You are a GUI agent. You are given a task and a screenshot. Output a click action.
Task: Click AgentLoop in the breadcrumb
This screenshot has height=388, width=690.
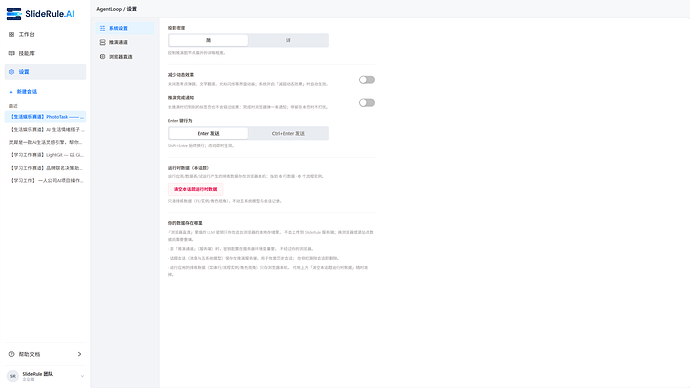point(109,9)
